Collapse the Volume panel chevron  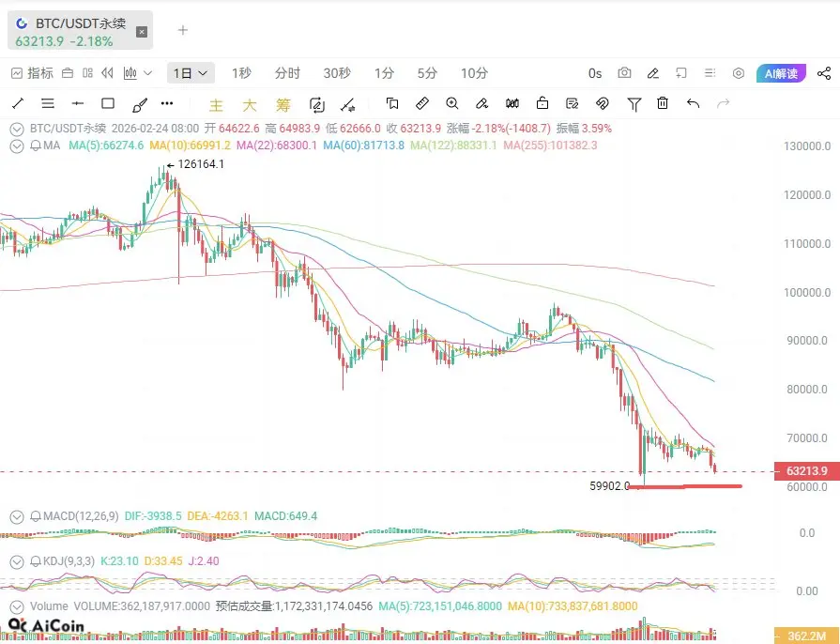pyautogui.click(x=17, y=606)
